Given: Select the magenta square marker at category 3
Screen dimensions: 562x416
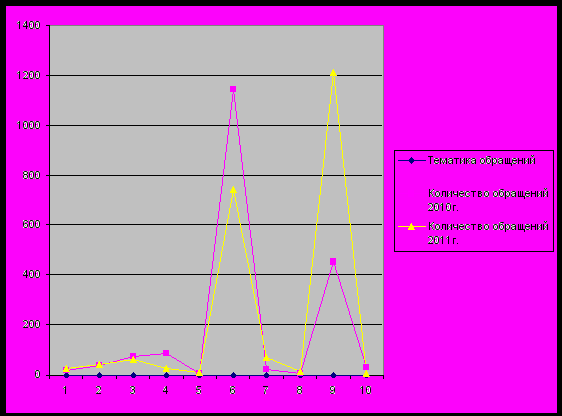Looking at the screenshot, I should pyautogui.click(x=133, y=356).
